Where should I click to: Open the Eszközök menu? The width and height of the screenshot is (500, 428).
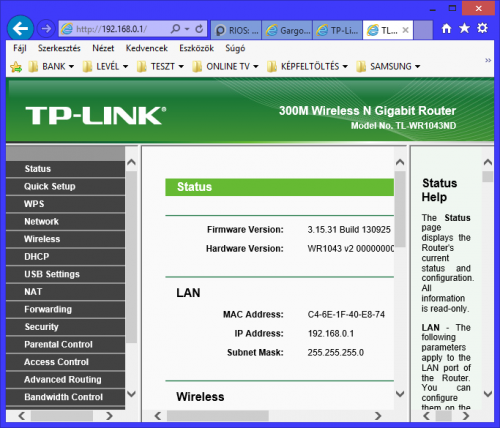[x=196, y=48]
